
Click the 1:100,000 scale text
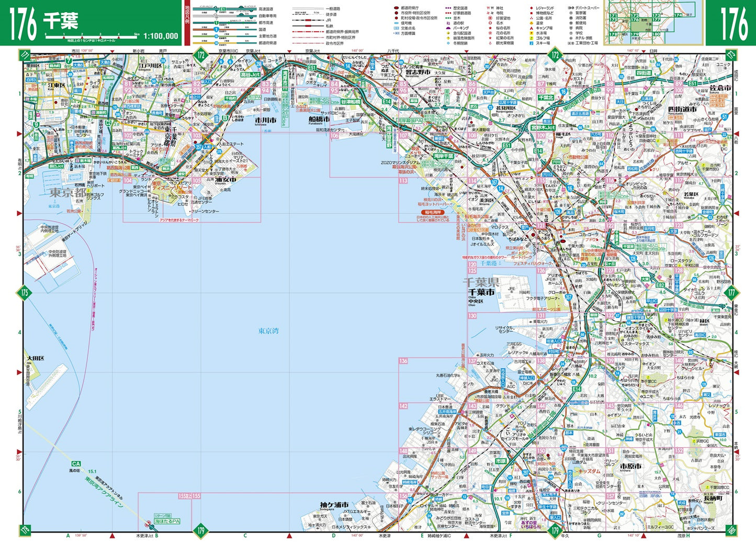(161, 36)
